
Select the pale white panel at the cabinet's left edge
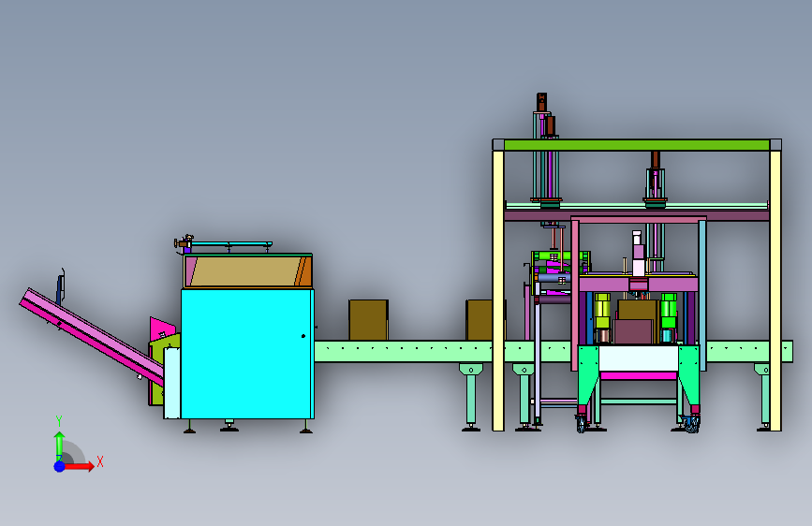[x=172, y=383]
